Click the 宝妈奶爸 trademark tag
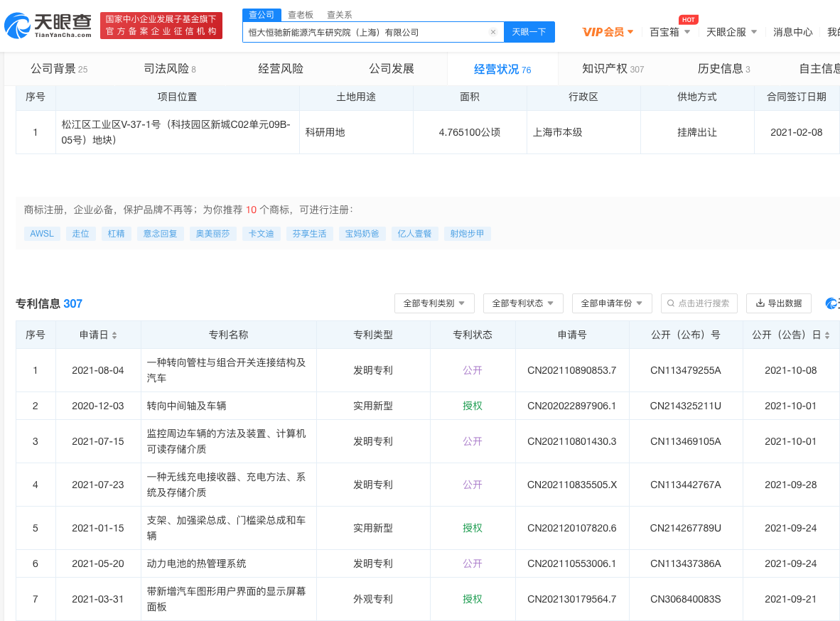The image size is (840, 621). [x=362, y=234]
